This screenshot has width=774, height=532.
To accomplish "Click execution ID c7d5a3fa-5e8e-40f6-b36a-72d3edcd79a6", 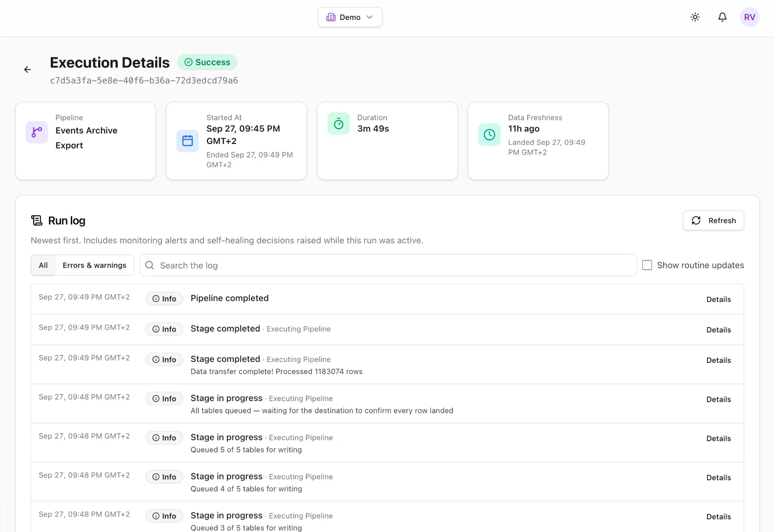I will [x=144, y=81].
